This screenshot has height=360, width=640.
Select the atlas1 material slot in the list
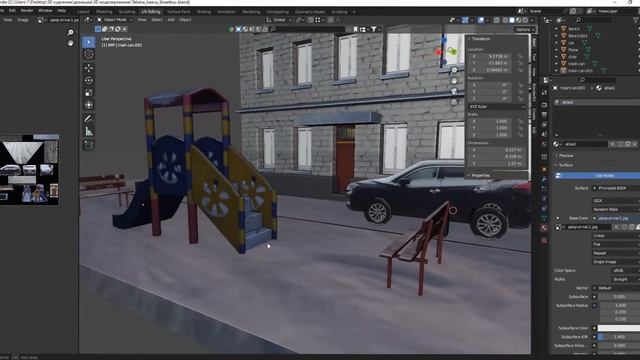pos(597,102)
